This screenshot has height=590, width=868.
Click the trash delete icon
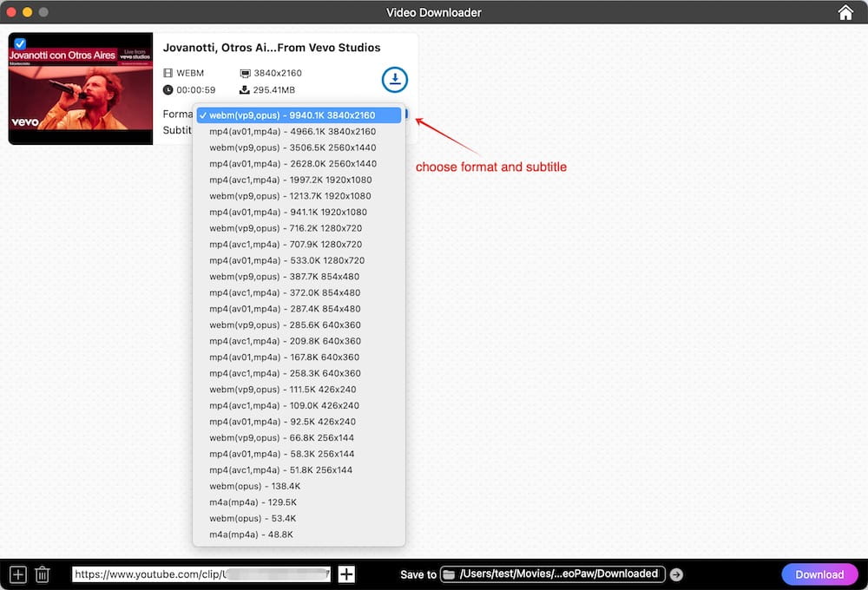(43, 574)
